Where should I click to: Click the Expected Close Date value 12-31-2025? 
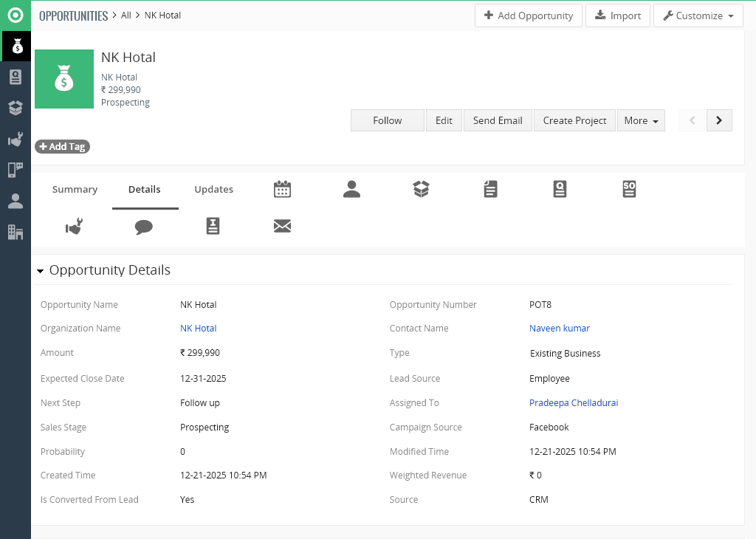[x=203, y=379]
